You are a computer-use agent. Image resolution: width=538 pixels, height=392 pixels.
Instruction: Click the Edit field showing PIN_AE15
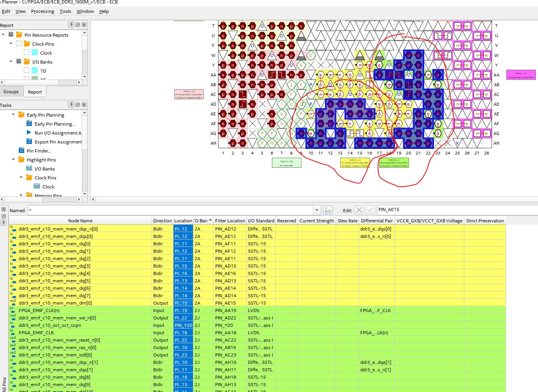tap(457, 210)
